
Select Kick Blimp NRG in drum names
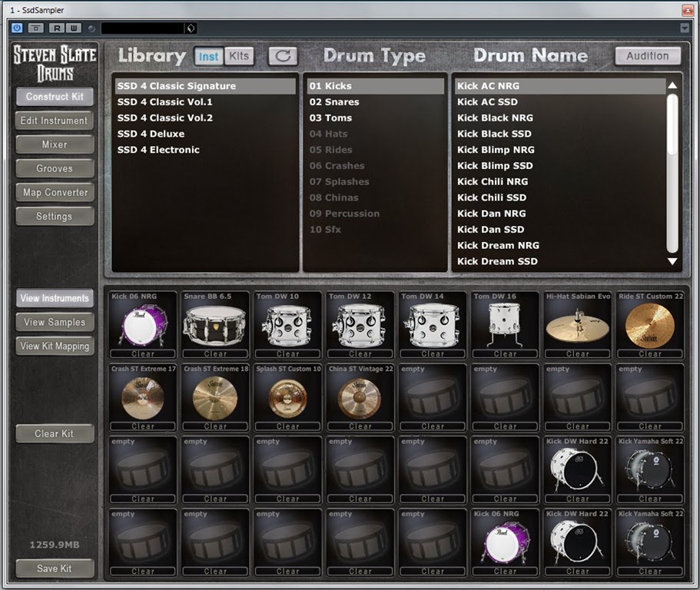[x=560, y=150]
